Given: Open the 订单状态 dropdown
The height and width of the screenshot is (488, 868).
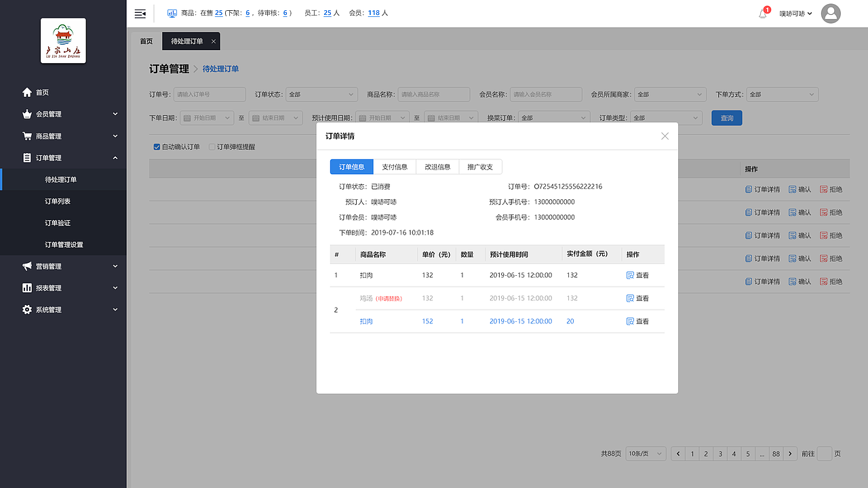Looking at the screenshot, I should 321,94.
